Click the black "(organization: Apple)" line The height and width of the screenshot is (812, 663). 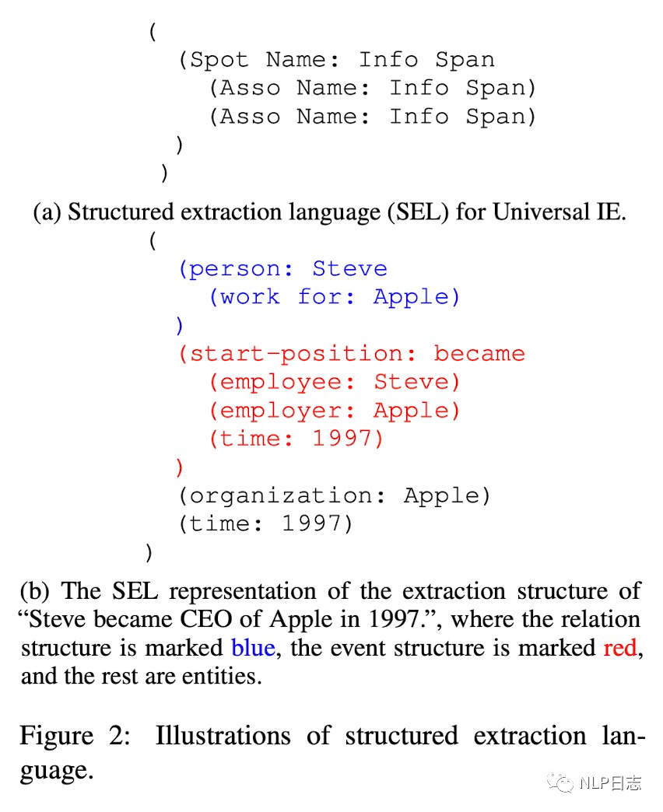tap(334, 496)
